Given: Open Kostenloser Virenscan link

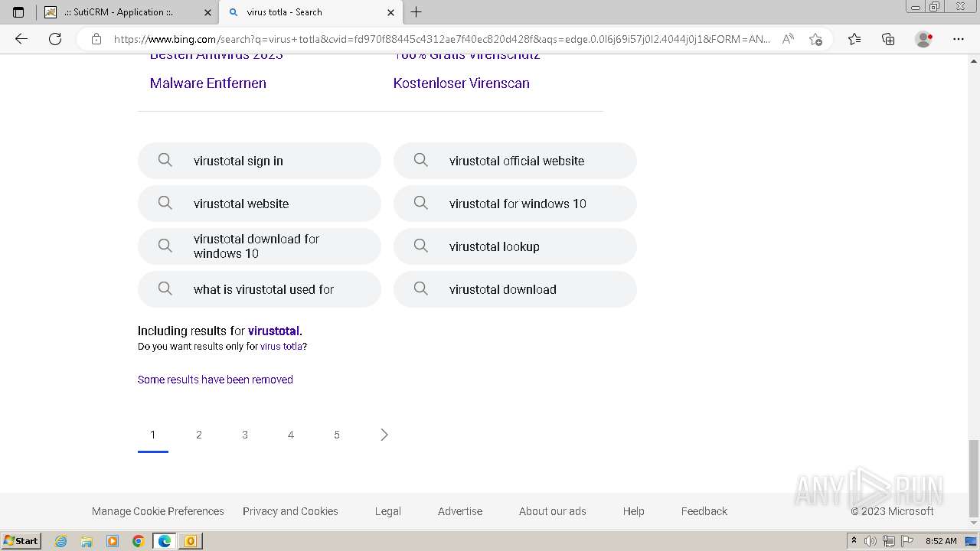Looking at the screenshot, I should click(462, 83).
